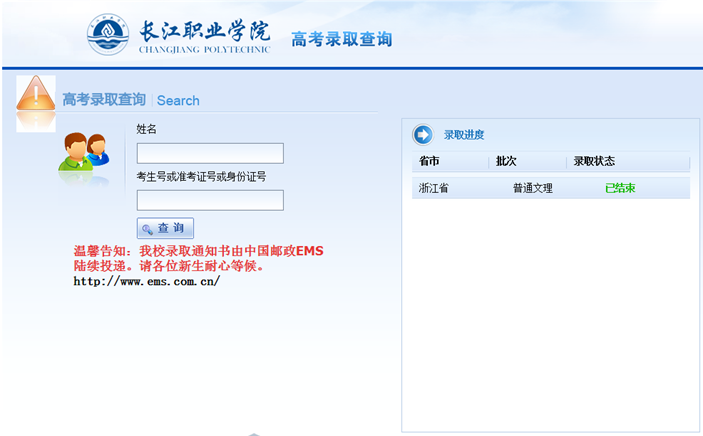Click inside the 姓名 name input field
Screen dimensions: 703x436
(x=210, y=153)
